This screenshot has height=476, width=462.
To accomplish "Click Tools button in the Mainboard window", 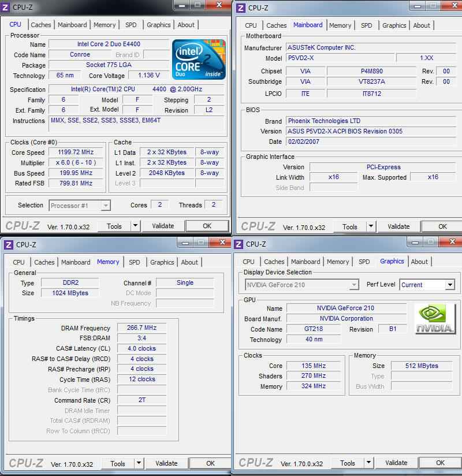I will click(350, 227).
